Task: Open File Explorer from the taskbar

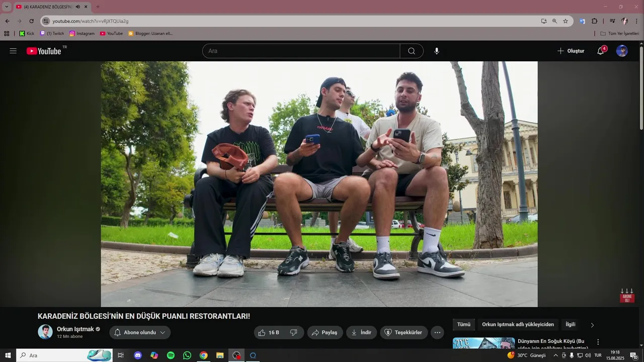Action: [220, 355]
